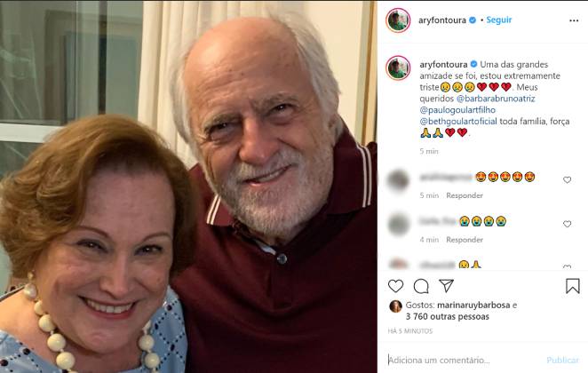Viewport: 588px width, 373px height.
Task: Like the second comment with its heart
Action: tap(568, 224)
